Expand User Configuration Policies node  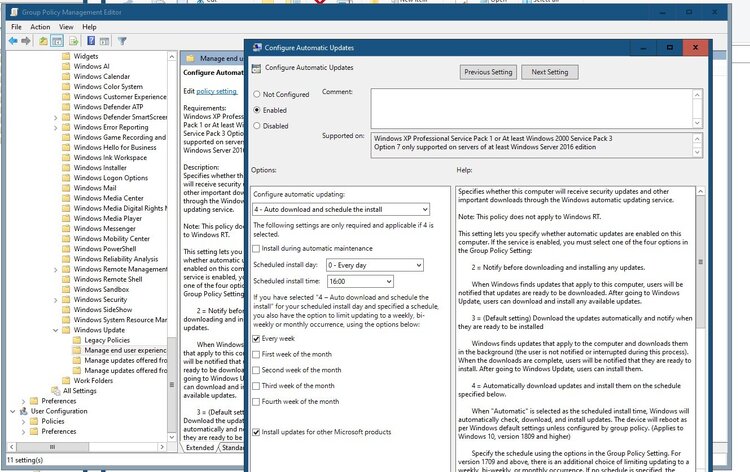click(x=23, y=422)
